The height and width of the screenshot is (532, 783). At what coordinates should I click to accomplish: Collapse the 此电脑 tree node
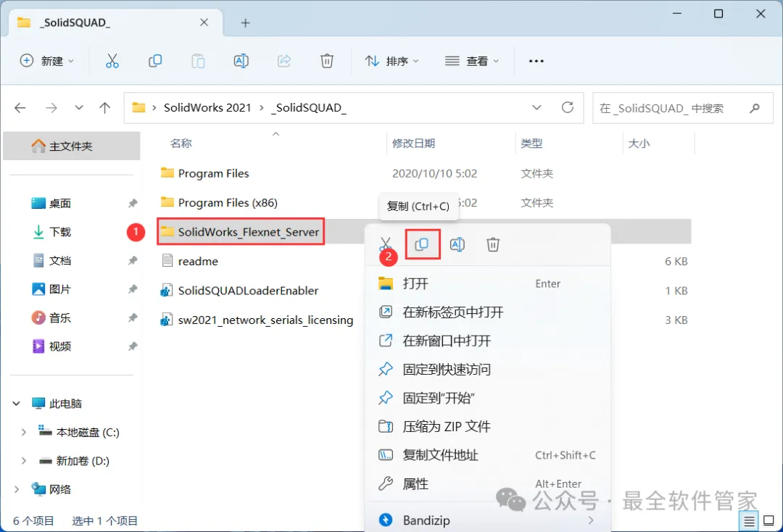pos(17,403)
